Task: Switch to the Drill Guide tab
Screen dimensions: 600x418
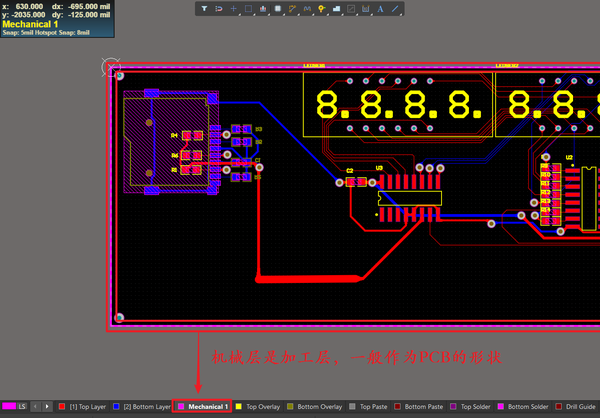Action: point(576,407)
